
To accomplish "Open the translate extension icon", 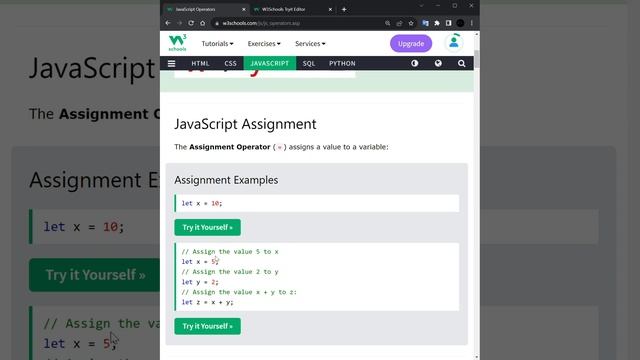I will click(x=425, y=23).
